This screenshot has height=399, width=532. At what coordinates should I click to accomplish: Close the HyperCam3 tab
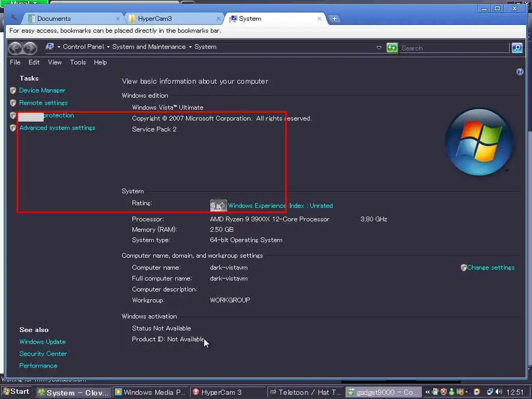click(x=218, y=19)
